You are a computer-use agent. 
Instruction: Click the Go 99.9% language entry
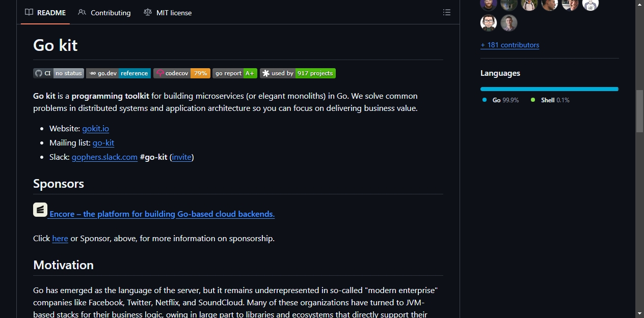pos(505,100)
